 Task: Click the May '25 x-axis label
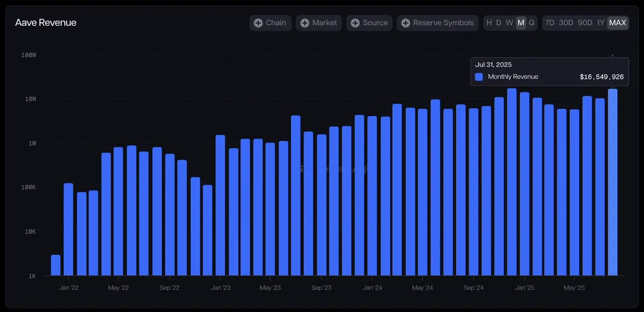click(x=574, y=288)
